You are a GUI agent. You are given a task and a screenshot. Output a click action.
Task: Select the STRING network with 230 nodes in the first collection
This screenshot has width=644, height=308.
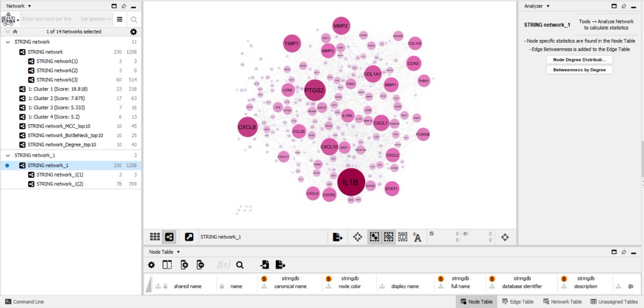coord(71,52)
